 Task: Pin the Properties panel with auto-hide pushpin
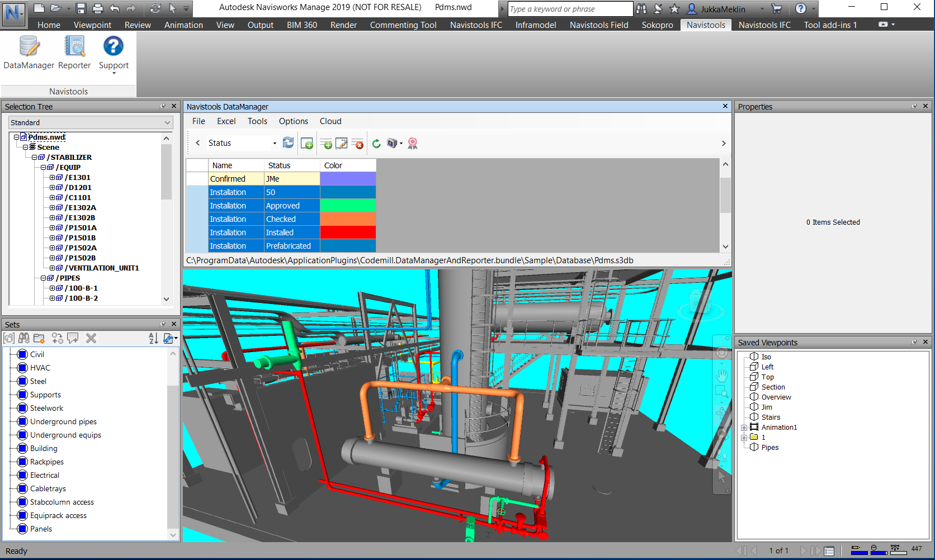(x=914, y=106)
